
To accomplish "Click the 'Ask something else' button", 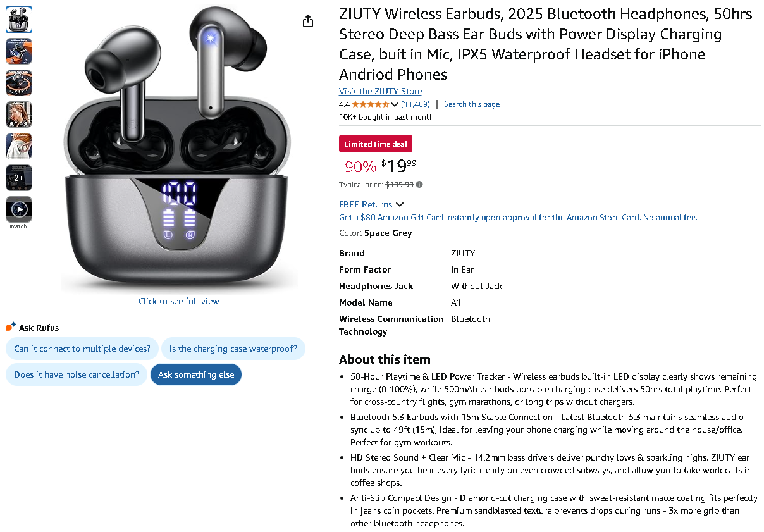I will click(x=196, y=374).
